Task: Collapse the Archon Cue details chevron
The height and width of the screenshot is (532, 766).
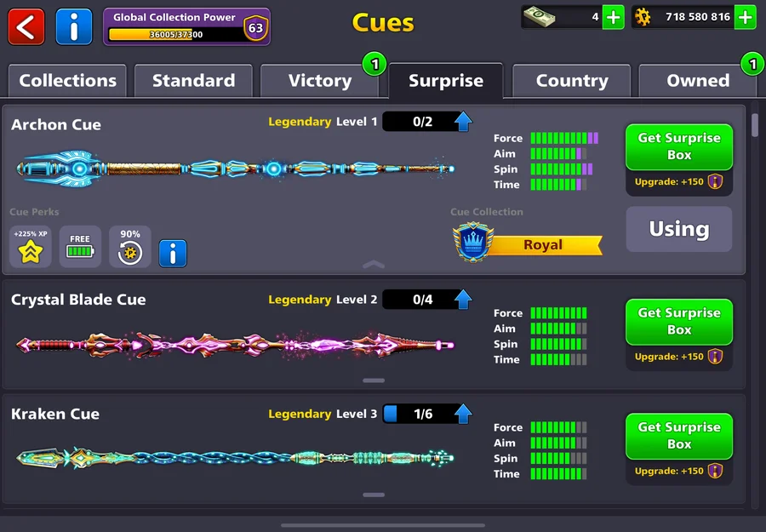Action: [374, 265]
